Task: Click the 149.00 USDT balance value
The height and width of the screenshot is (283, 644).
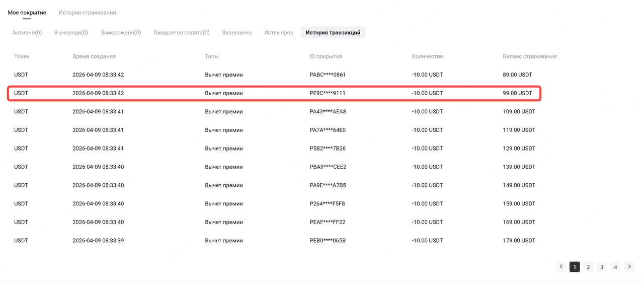Action: point(519,185)
